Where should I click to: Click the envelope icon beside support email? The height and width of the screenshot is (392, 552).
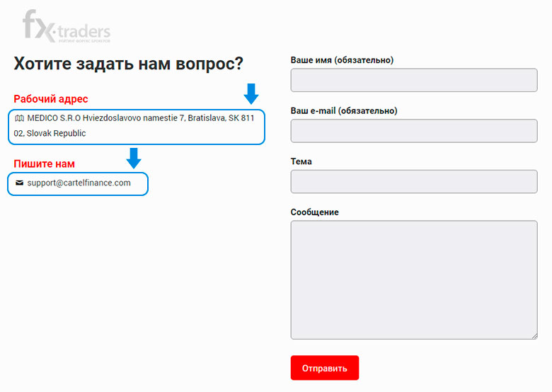[x=19, y=183]
